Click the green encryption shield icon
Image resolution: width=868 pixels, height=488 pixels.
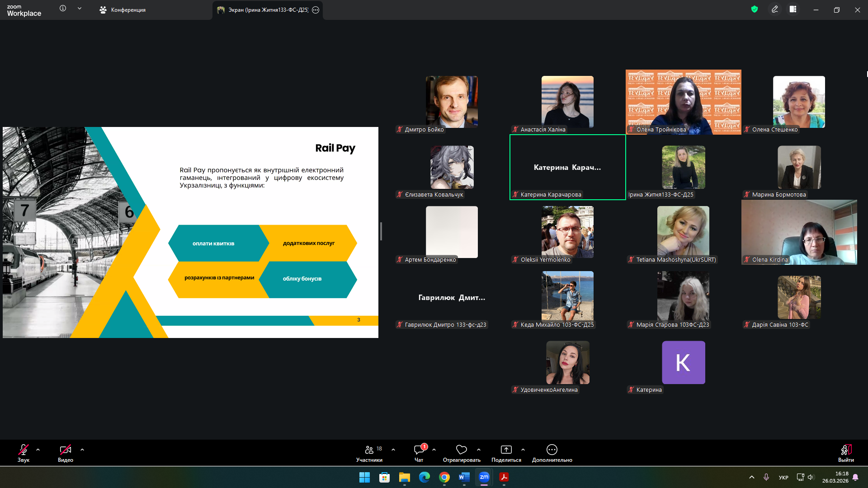click(x=754, y=9)
